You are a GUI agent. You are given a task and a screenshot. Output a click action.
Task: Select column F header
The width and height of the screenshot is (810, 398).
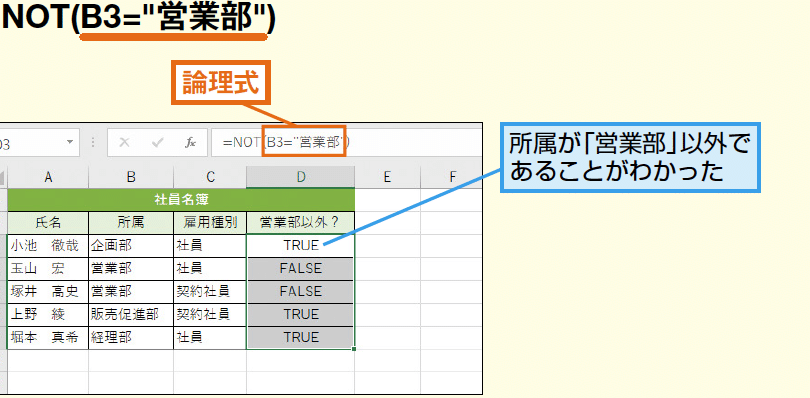coord(451,177)
